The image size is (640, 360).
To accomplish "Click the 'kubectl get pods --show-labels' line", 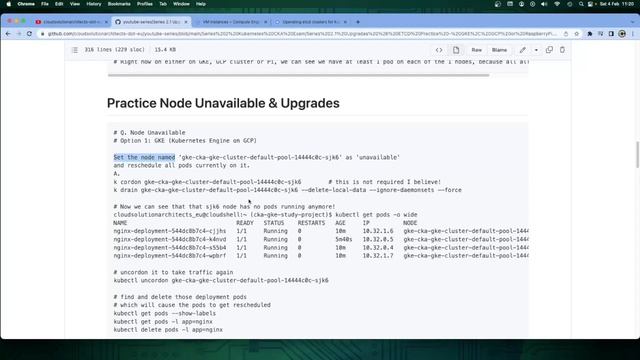I will (x=164, y=313).
